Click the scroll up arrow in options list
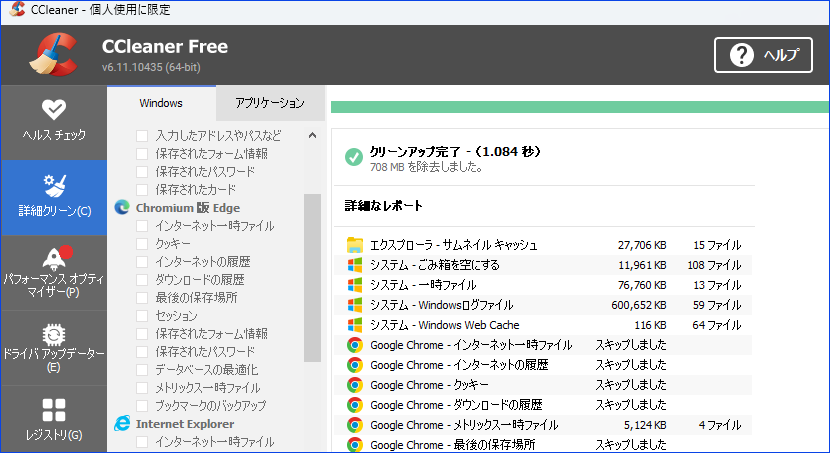 point(312,135)
